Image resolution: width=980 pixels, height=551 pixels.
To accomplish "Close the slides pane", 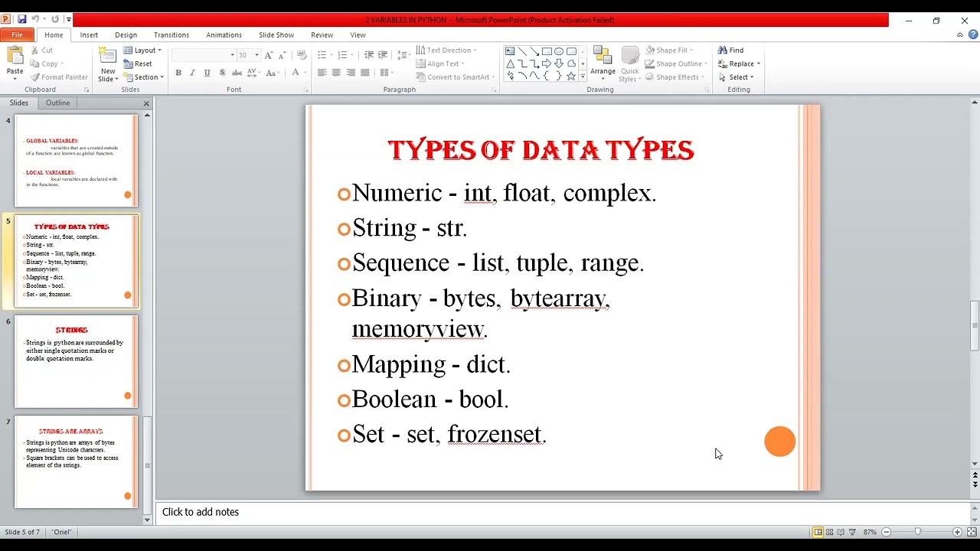I will (146, 103).
